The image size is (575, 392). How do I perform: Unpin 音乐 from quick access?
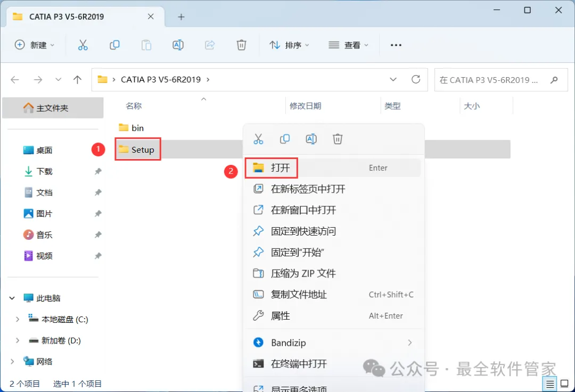click(x=98, y=235)
